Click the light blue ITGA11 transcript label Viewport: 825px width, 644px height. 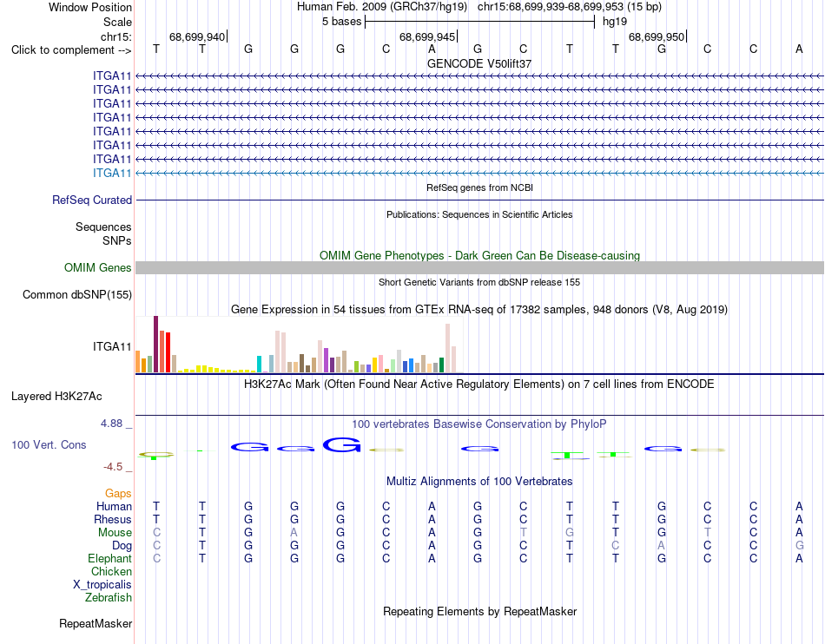112,173
